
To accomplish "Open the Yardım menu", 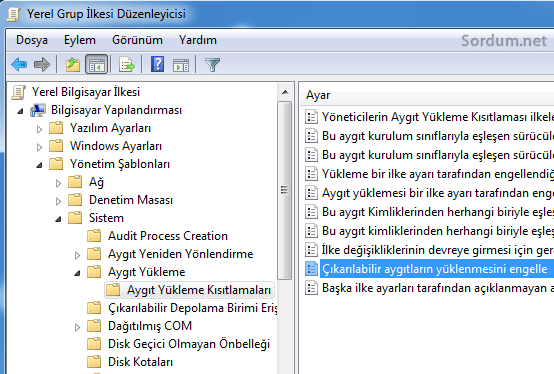I will (198, 40).
